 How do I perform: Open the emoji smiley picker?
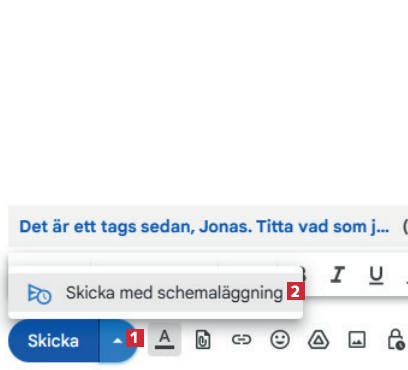pyautogui.click(x=280, y=340)
